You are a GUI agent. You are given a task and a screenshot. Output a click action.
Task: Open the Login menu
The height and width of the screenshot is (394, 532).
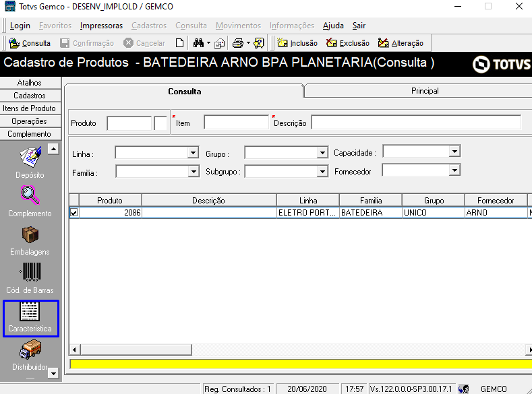point(20,26)
